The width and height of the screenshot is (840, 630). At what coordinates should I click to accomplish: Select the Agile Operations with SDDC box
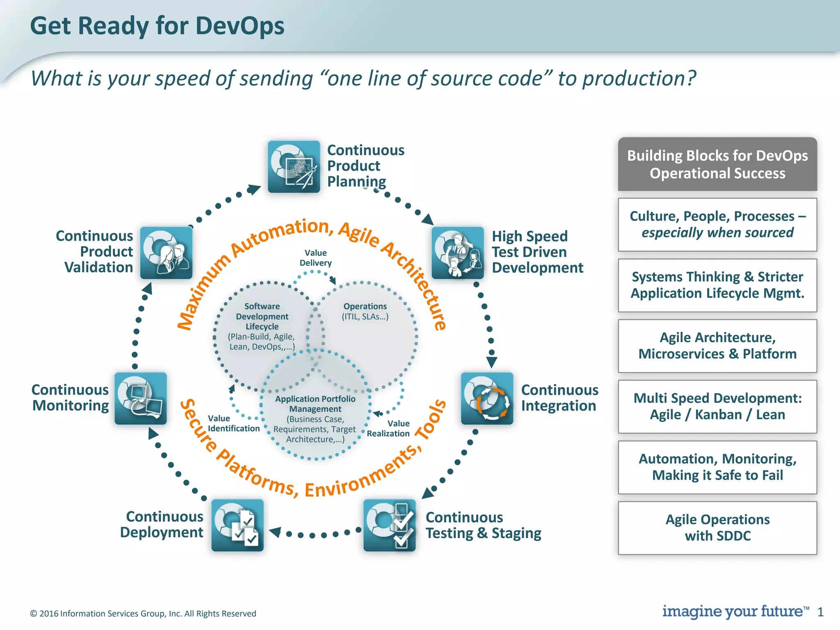(717, 528)
